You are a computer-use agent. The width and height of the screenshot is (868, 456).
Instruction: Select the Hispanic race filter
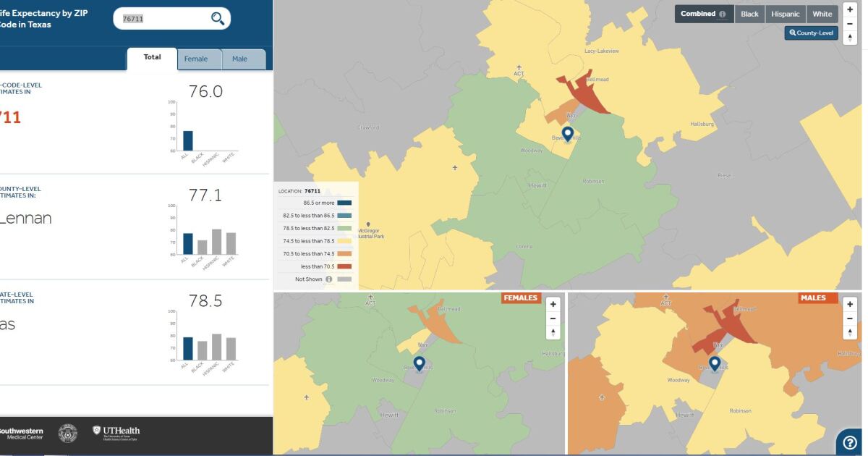coord(785,14)
